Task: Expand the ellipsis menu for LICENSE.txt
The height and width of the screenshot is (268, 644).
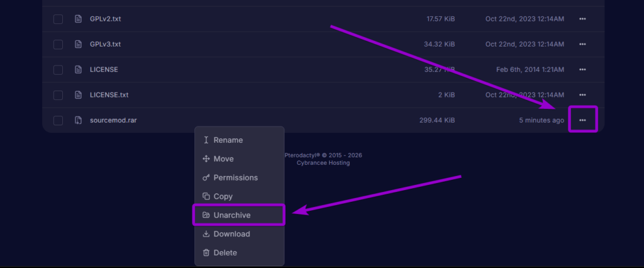Action: coord(582,95)
